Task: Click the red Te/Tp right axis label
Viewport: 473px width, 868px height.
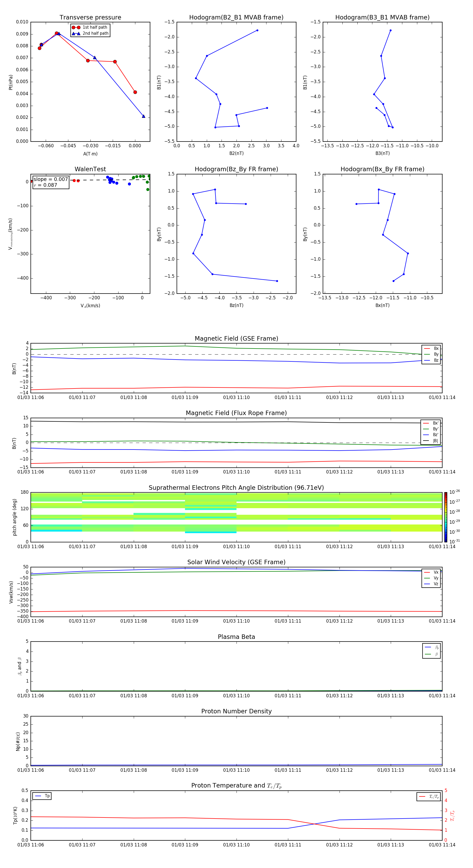Action: [452, 815]
